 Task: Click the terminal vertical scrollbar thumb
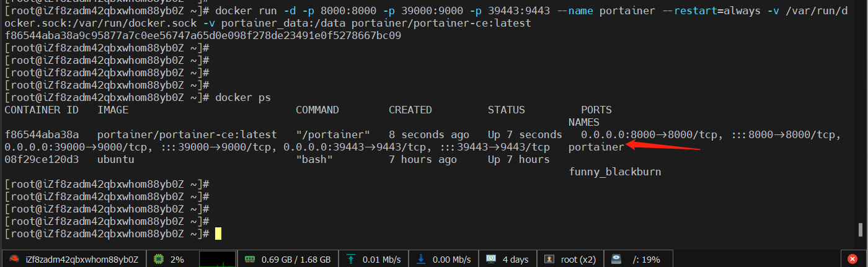coord(861,229)
